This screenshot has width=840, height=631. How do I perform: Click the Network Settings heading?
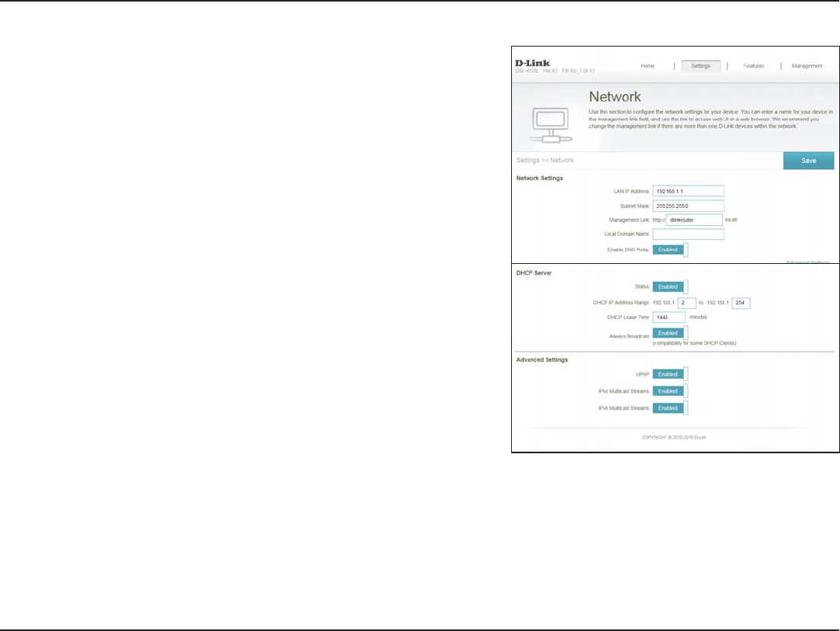[x=540, y=178]
